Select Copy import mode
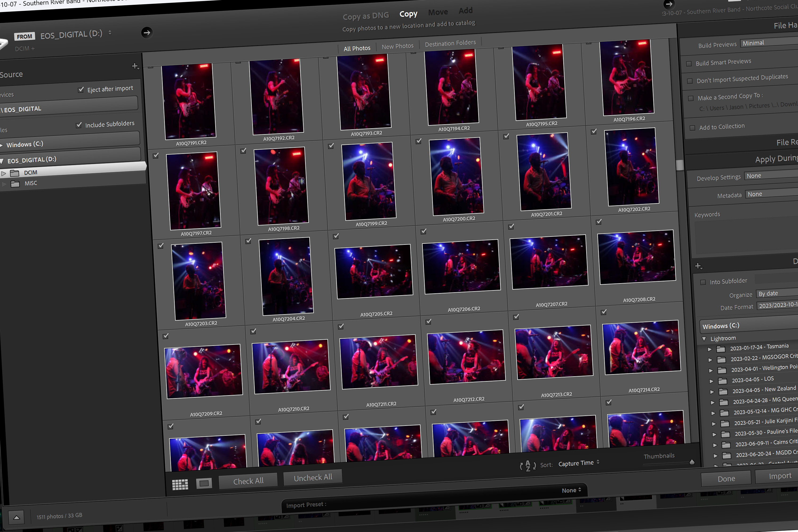The width and height of the screenshot is (798, 532). point(408,14)
